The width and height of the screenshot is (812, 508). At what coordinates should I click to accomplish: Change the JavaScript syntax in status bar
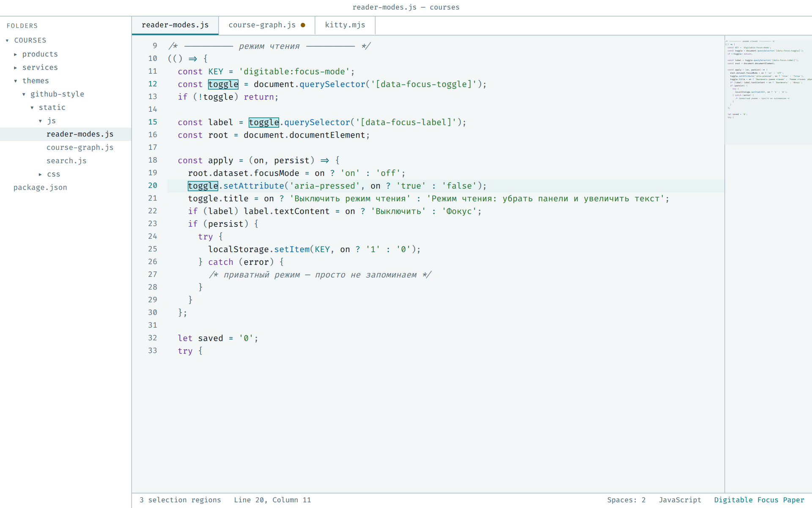(x=680, y=500)
